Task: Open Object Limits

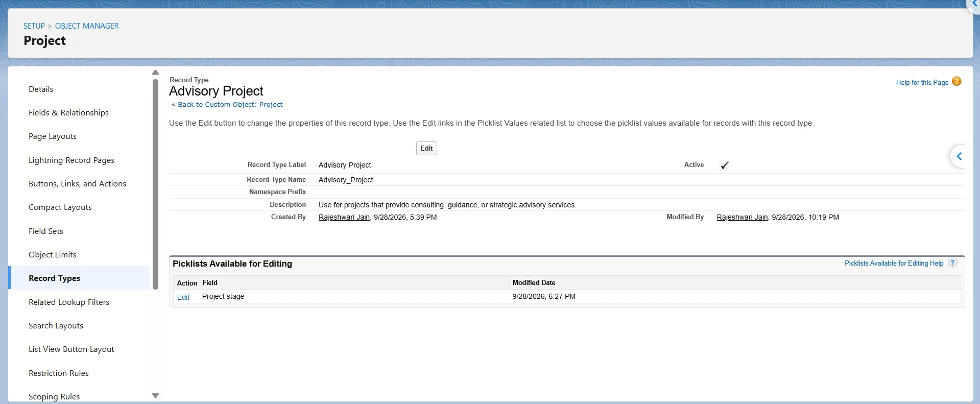Action: click(52, 254)
